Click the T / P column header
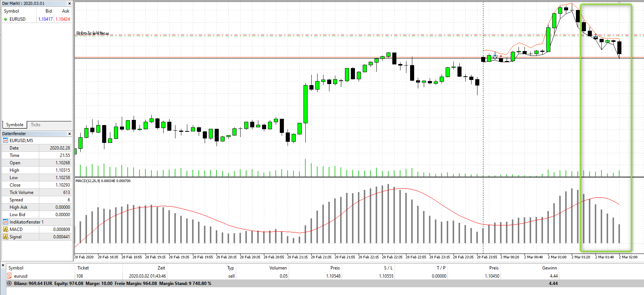Viewport: 644px width, 295px height. 441,268
